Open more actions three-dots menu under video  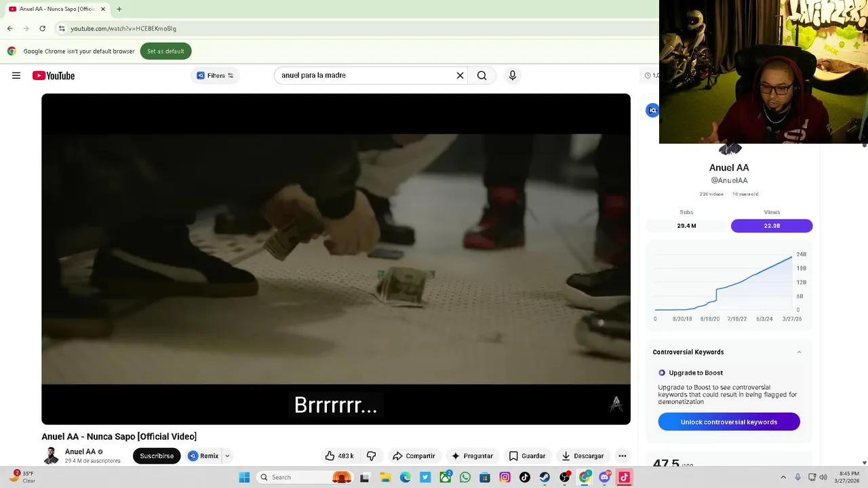622,455
